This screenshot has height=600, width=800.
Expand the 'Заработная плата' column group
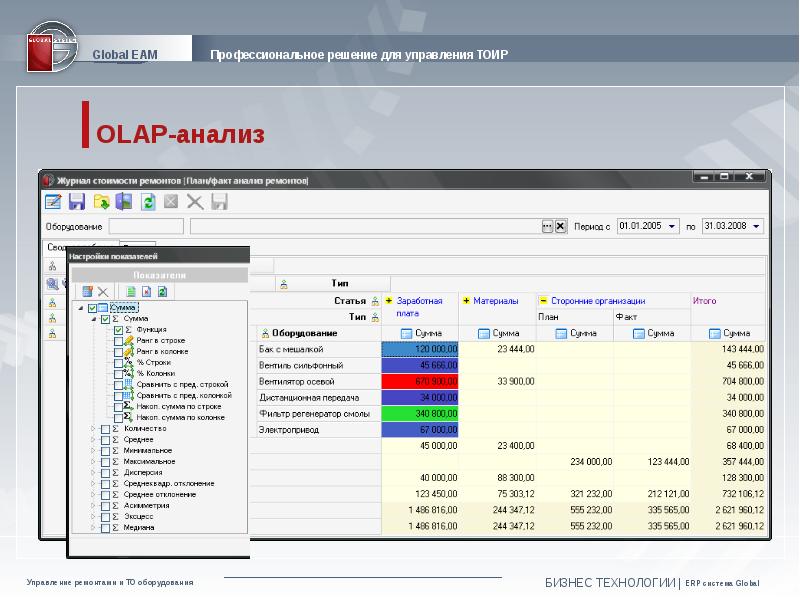tap(388, 300)
